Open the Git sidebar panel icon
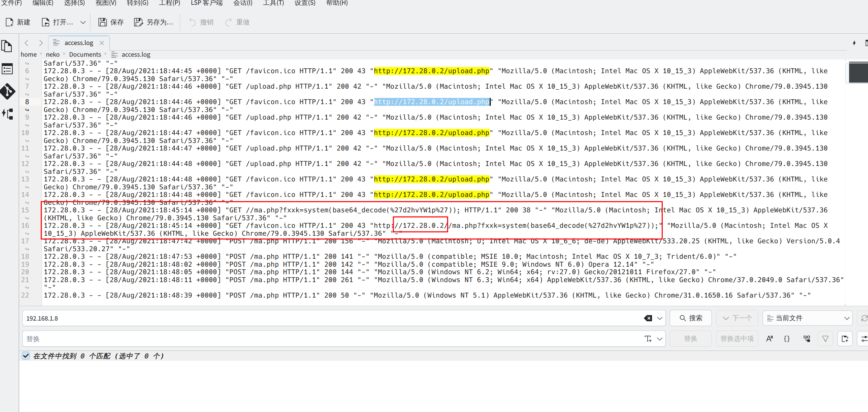 tap(8, 91)
